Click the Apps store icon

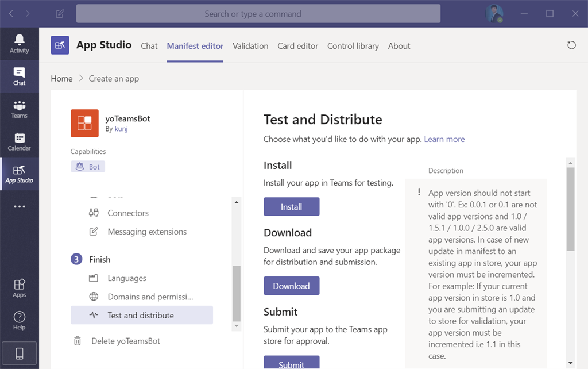coord(20,287)
